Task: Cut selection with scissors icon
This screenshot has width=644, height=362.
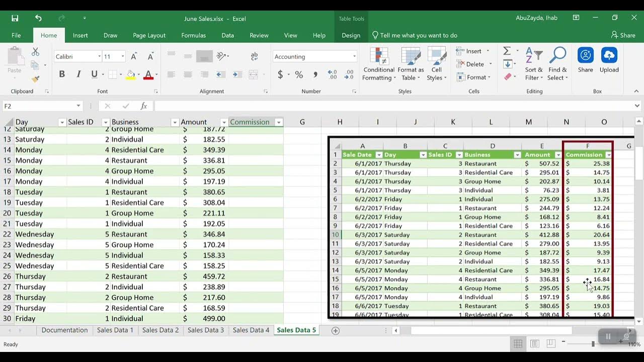Action: [35, 52]
